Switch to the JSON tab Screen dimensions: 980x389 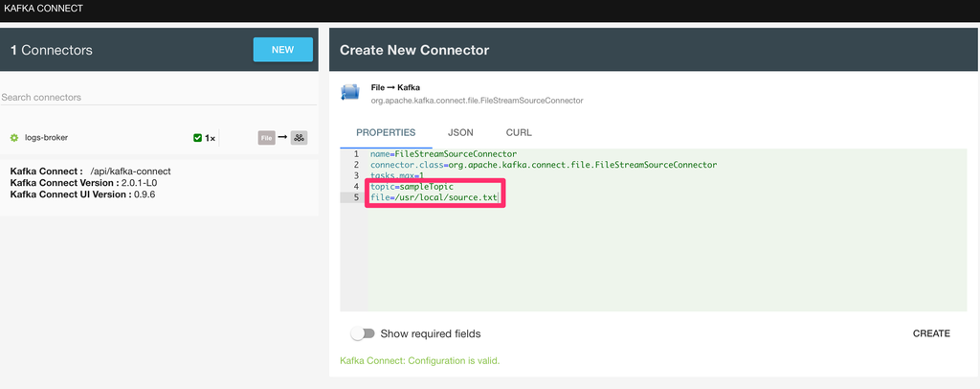click(460, 132)
